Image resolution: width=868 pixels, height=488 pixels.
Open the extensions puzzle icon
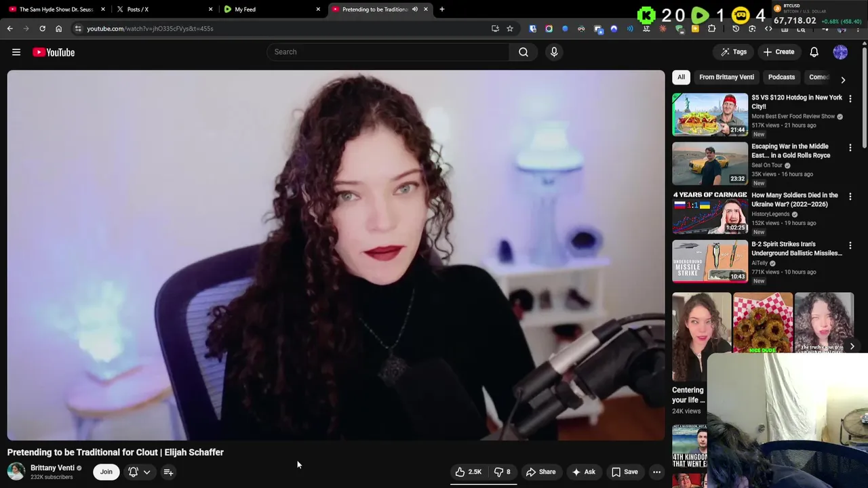point(711,28)
